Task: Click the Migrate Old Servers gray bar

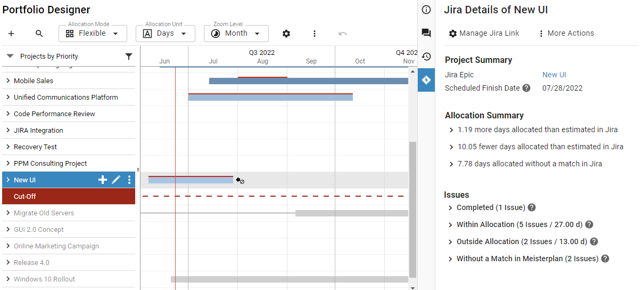Action: [352, 213]
